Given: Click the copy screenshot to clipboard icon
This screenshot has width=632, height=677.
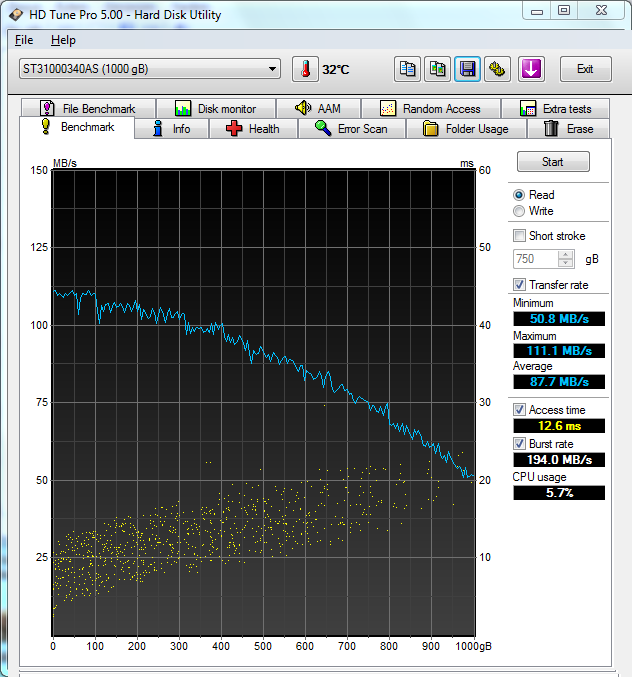Looking at the screenshot, I should click(x=437, y=69).
